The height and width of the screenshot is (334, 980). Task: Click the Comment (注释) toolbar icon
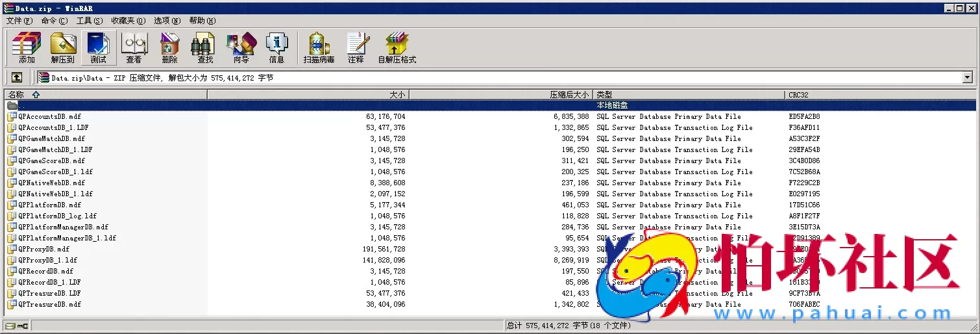point(356,47)
